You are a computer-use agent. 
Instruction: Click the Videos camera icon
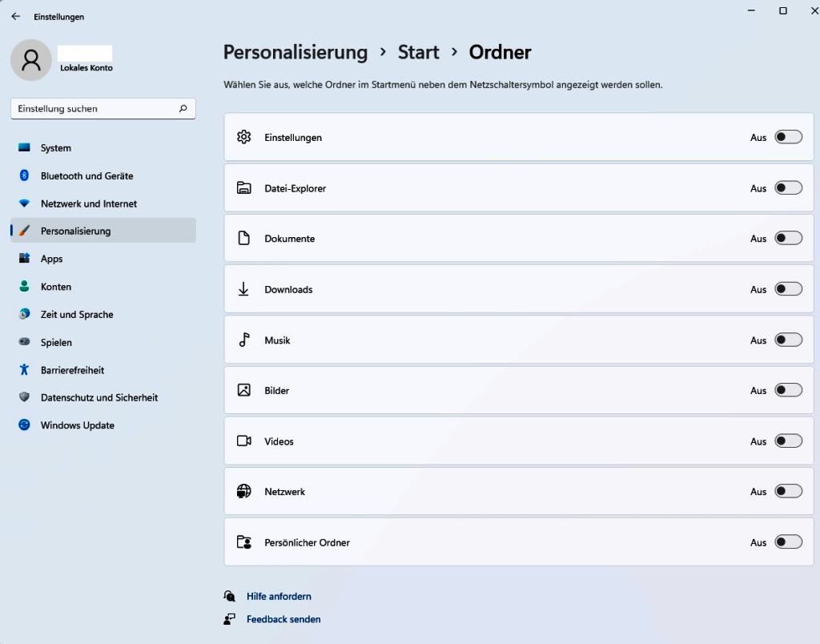click(x=243, y=441)
